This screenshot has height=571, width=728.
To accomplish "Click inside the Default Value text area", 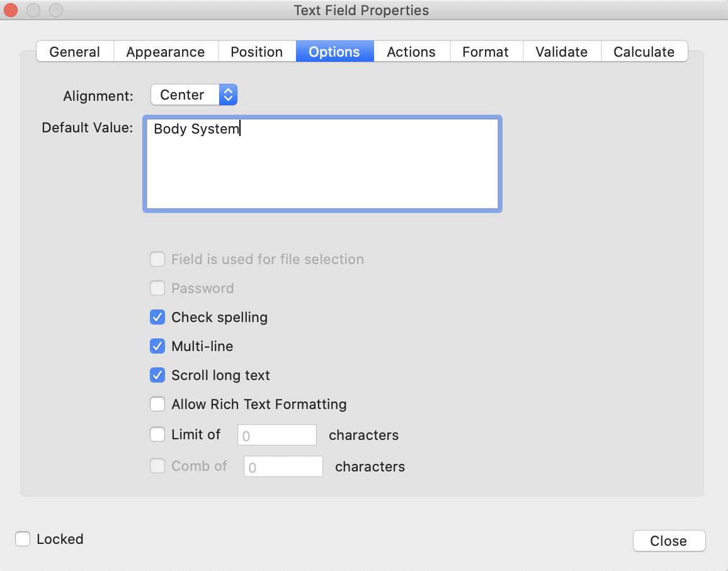I will click(x=322, y=163).
